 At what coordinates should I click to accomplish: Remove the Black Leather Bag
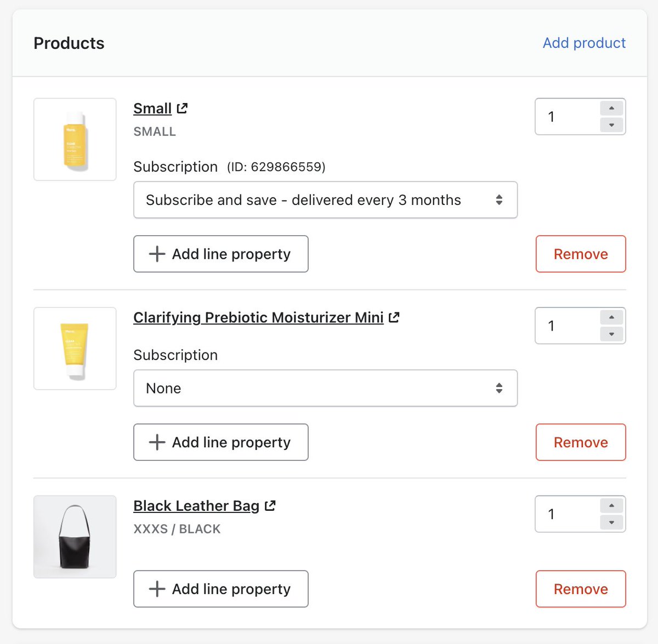[581, 589]
